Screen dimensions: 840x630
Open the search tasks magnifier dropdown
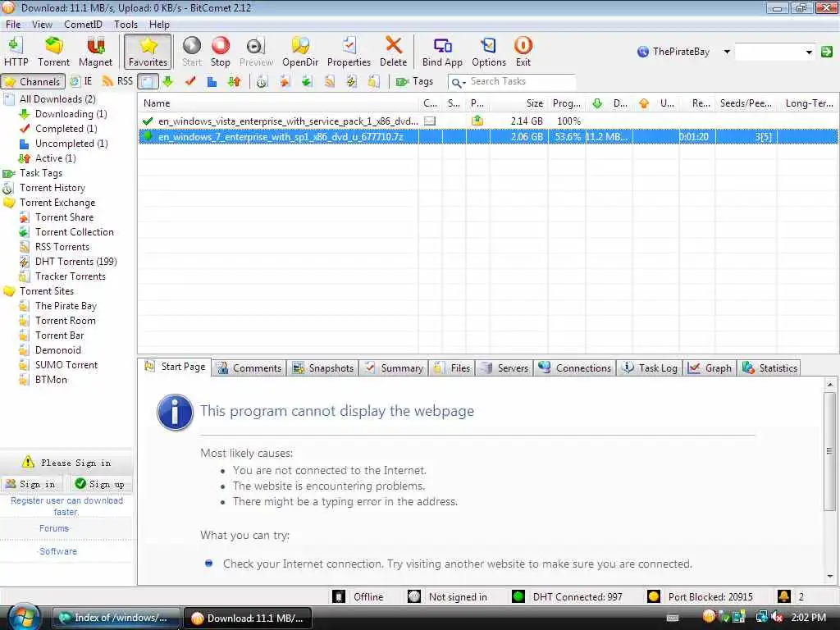tap(459, 83)
